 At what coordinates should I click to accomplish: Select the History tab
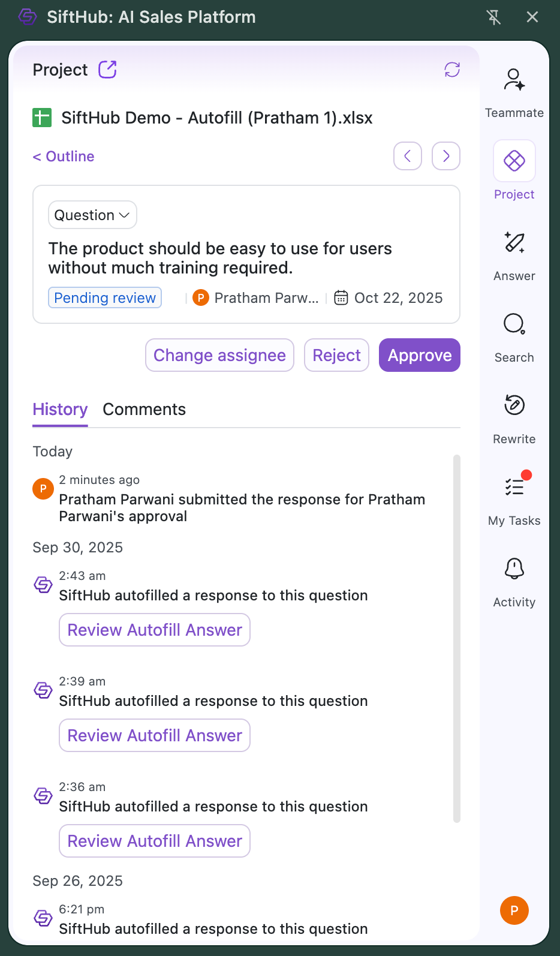60,410
